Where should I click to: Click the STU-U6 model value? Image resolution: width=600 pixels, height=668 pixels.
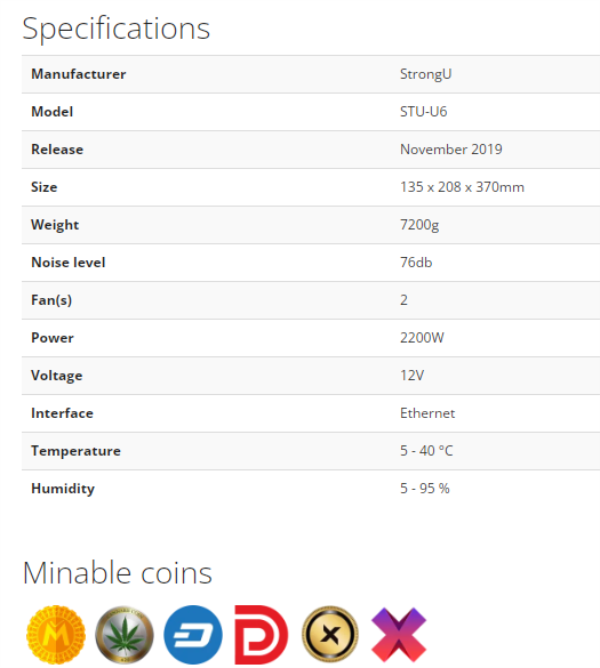tap(424, 112)
